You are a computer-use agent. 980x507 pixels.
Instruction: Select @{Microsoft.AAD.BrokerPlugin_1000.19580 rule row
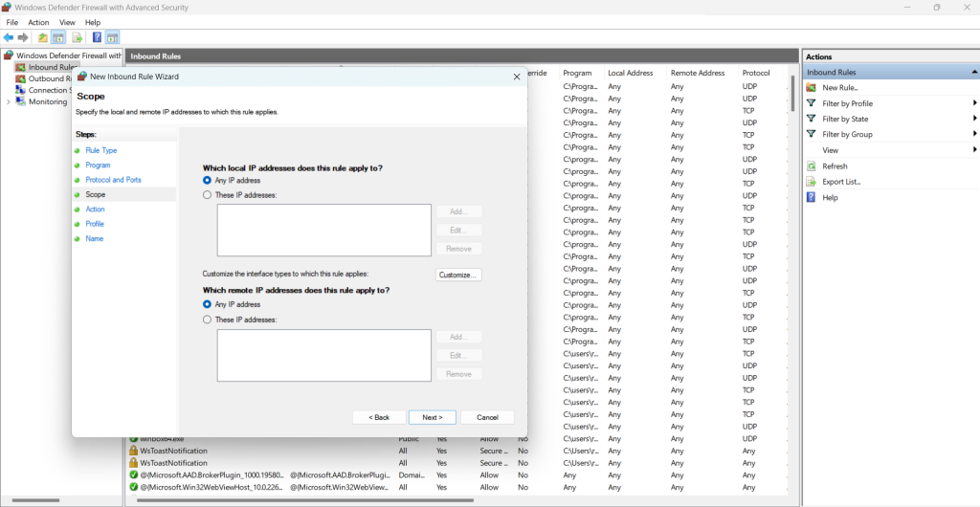pos(457,475)
